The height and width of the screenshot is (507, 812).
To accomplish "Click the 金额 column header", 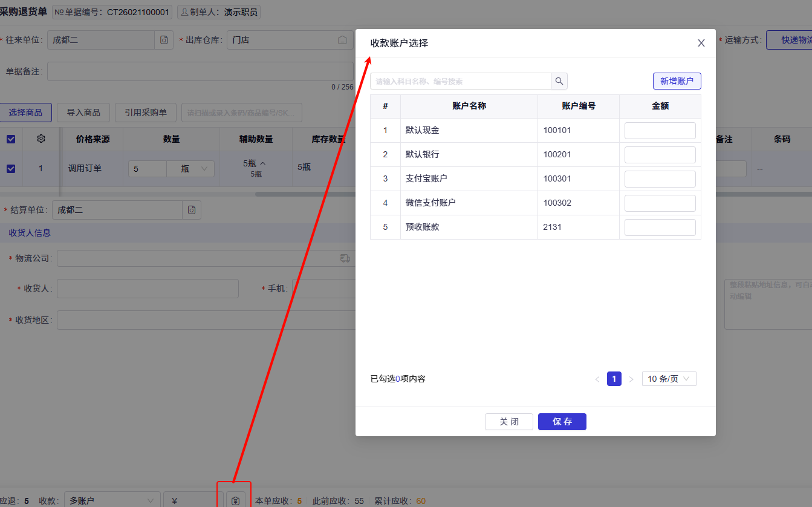I will [660, 106].
